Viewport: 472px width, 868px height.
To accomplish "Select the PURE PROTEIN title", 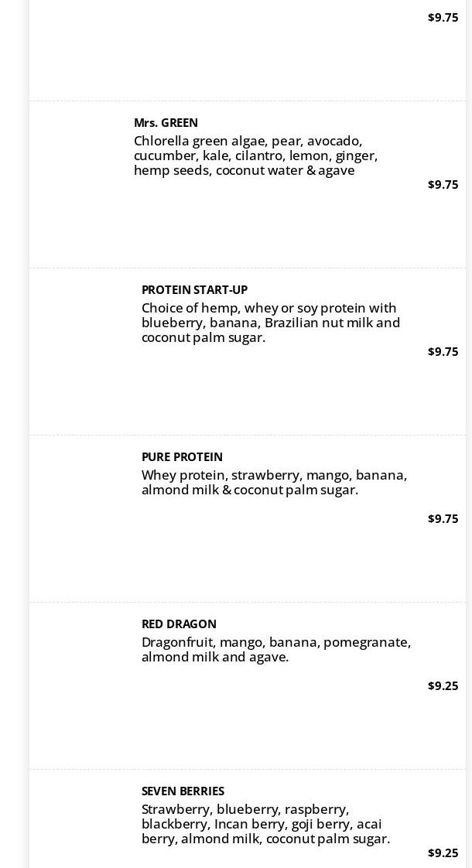I will [182, 457].
